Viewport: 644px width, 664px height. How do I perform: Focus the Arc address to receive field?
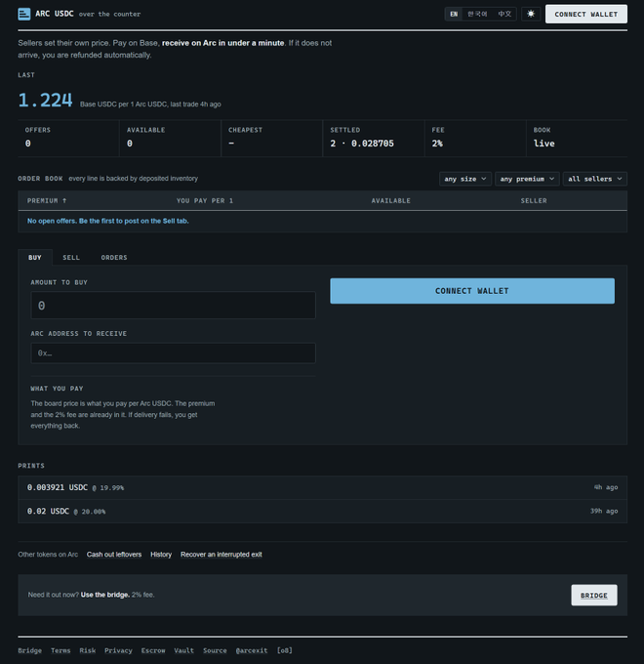173,353
